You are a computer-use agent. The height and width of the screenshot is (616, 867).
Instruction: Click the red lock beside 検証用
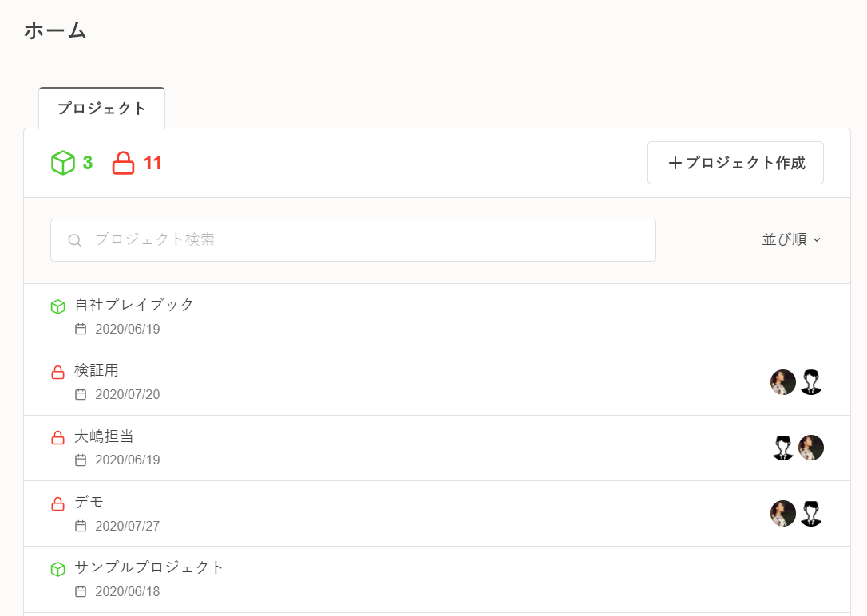tap(57, 372)
